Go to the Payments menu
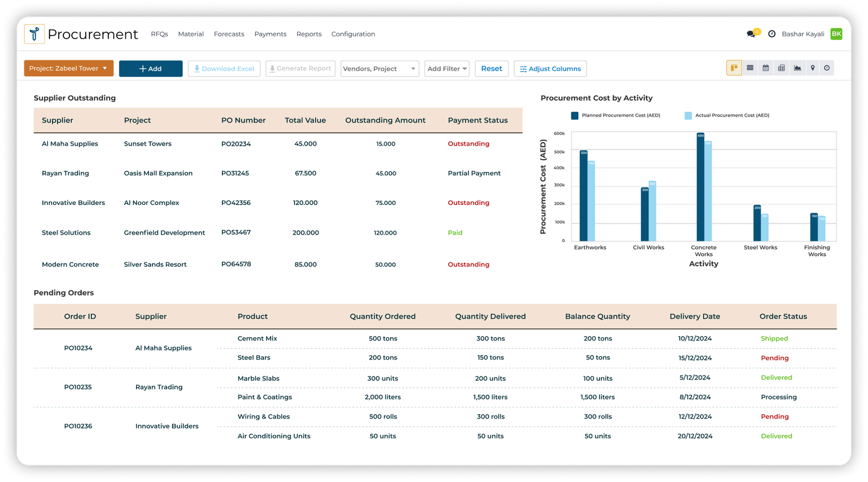 pyautogui.click(x=270, y=34)
